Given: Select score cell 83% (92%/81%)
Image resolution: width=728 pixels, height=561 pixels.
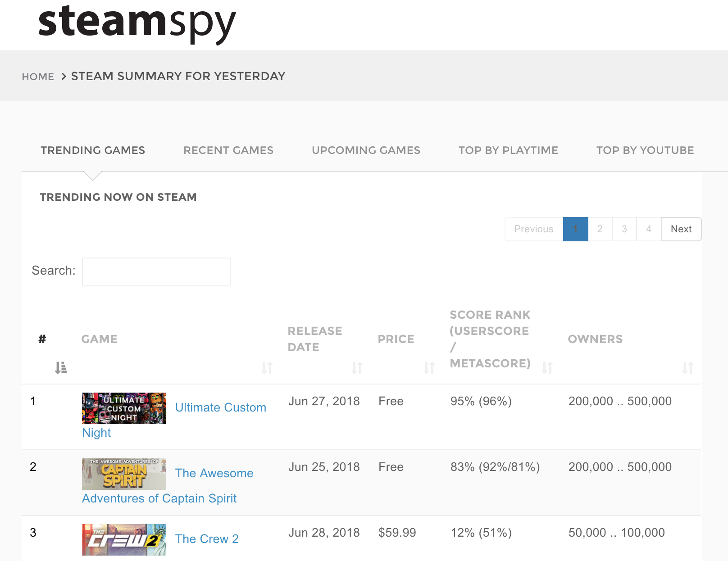Looking at the screenshot, I should (495, 467).
